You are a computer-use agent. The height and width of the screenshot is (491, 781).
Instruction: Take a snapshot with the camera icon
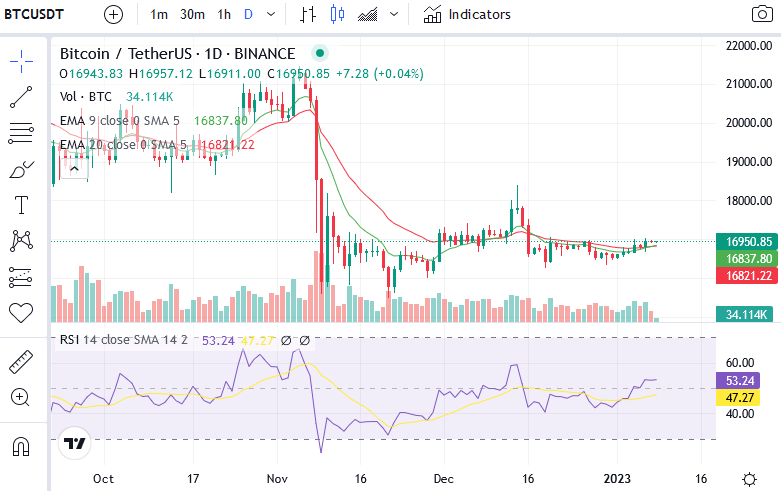(762, 14)
